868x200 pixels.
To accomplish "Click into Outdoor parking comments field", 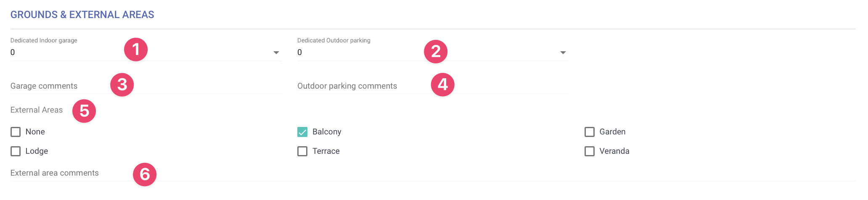I will (x=357, y=86).
